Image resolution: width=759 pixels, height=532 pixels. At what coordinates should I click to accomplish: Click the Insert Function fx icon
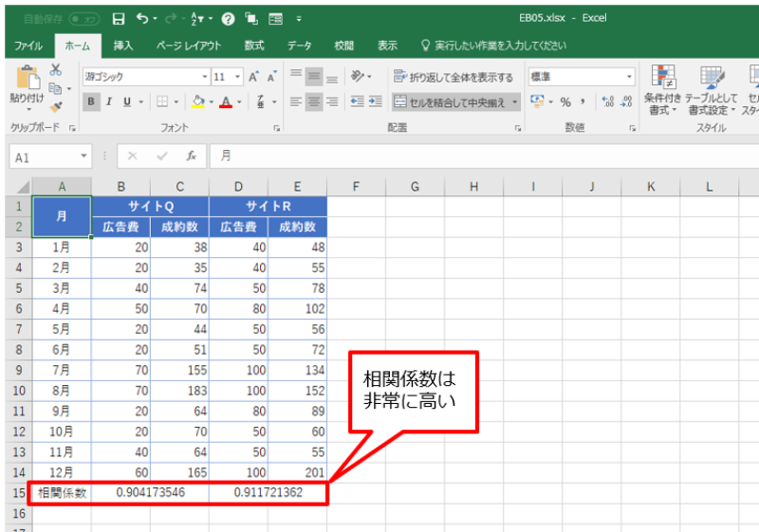[x=191, y=156]
